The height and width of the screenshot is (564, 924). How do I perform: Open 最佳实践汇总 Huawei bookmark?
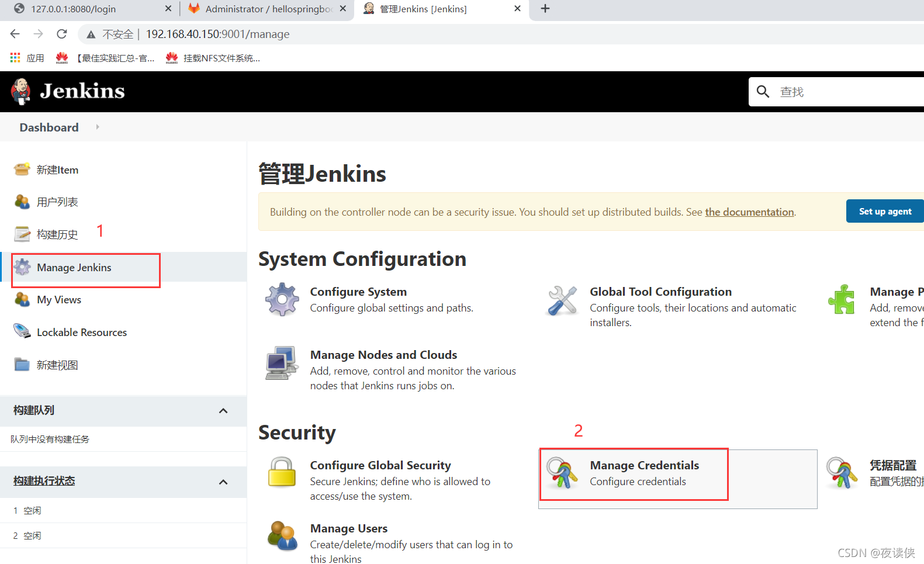(105, 58)
